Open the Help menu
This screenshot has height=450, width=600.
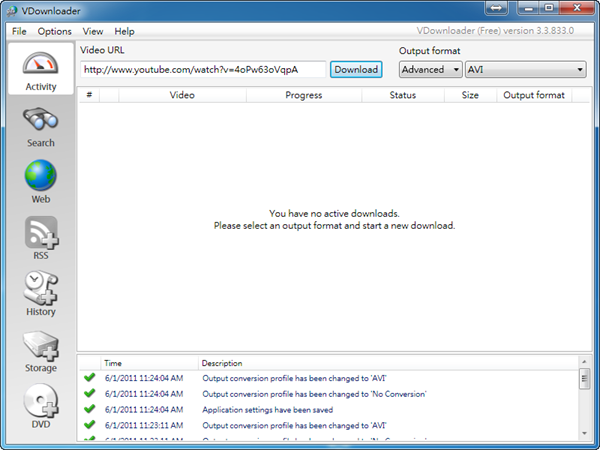click(x=124, y=31)
